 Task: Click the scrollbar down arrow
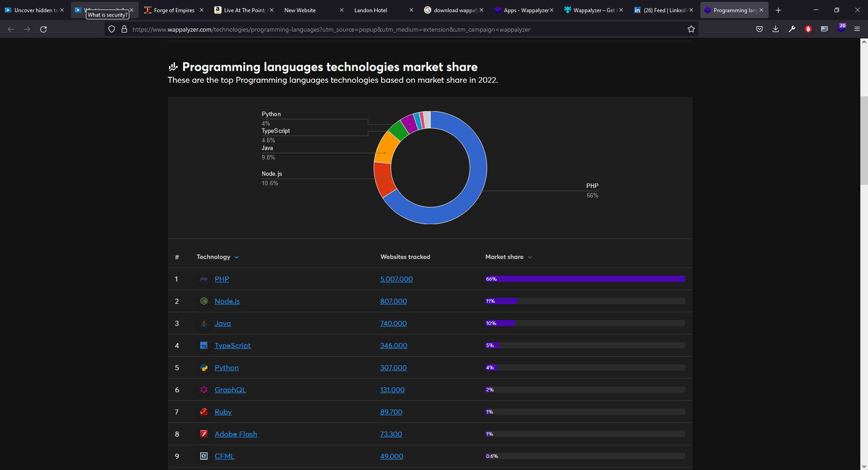click(x=864, y=466)
